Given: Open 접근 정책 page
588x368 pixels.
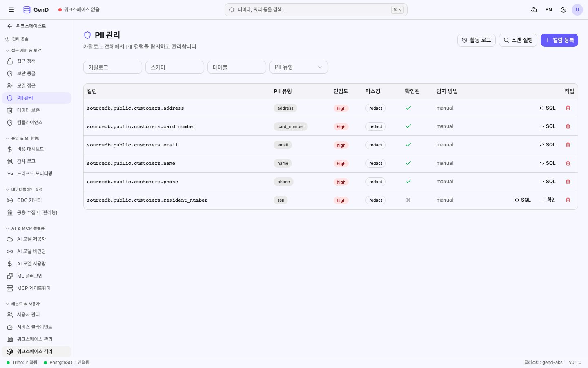Looking at the screenshot, I should (37, 61).
